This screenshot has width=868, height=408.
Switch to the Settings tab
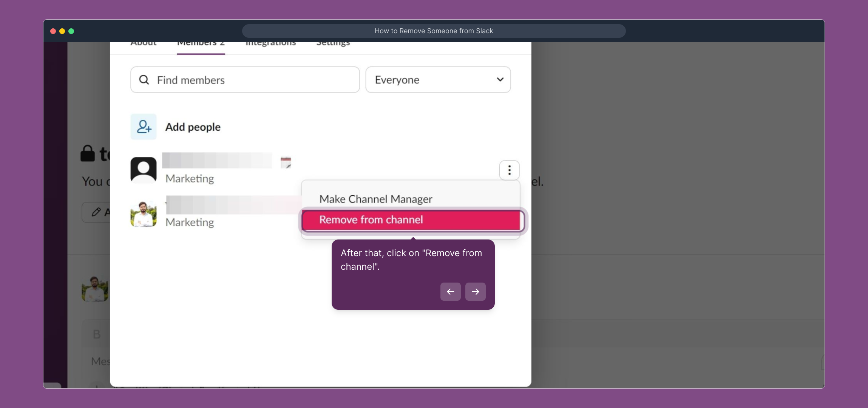tap(332, 43)
